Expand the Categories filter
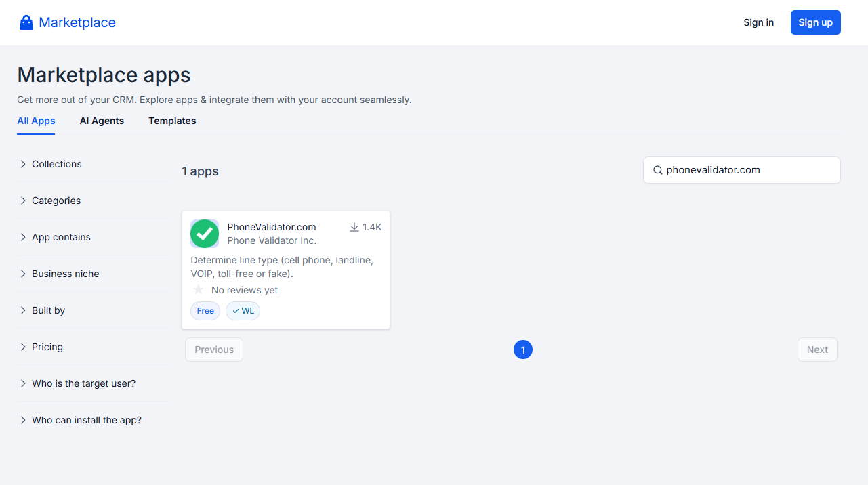 click(92, 201)
